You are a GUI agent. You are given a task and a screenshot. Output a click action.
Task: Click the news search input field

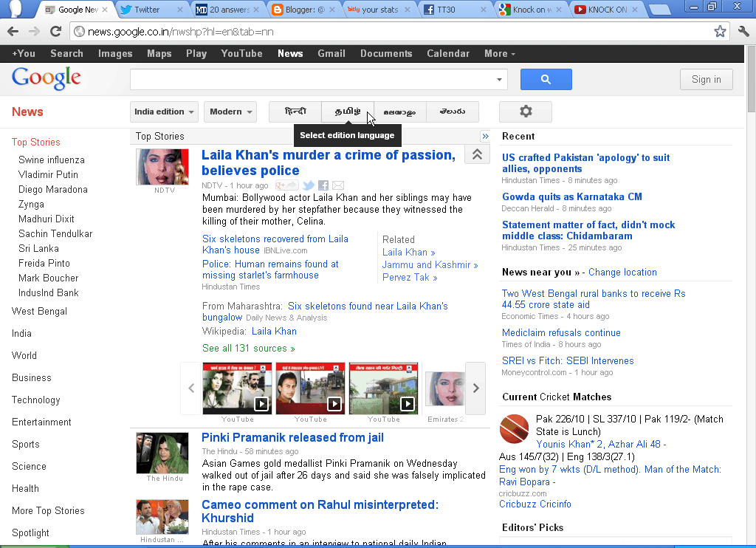click(x=312, y=80)
